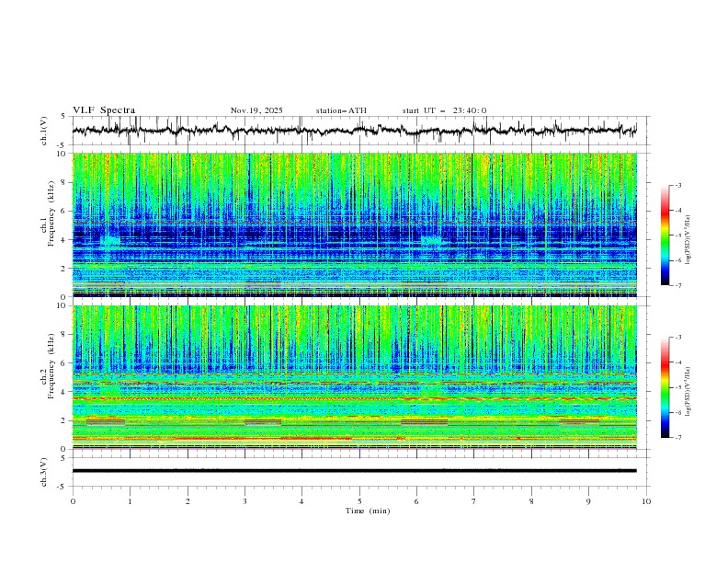Click the ch.3 flat black waveform trace
728x563 pixels.
(x=354, y=471)
